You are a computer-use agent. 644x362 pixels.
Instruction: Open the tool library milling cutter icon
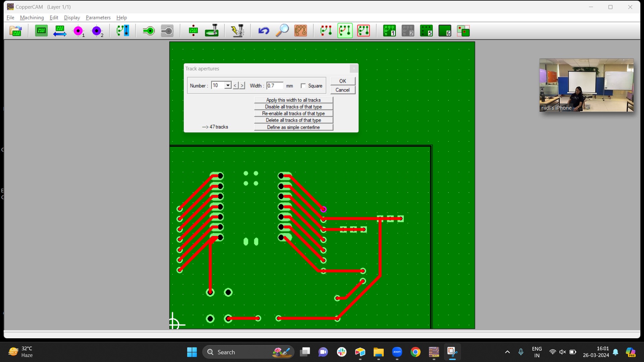pyautogui.click(x=212, y=31)
